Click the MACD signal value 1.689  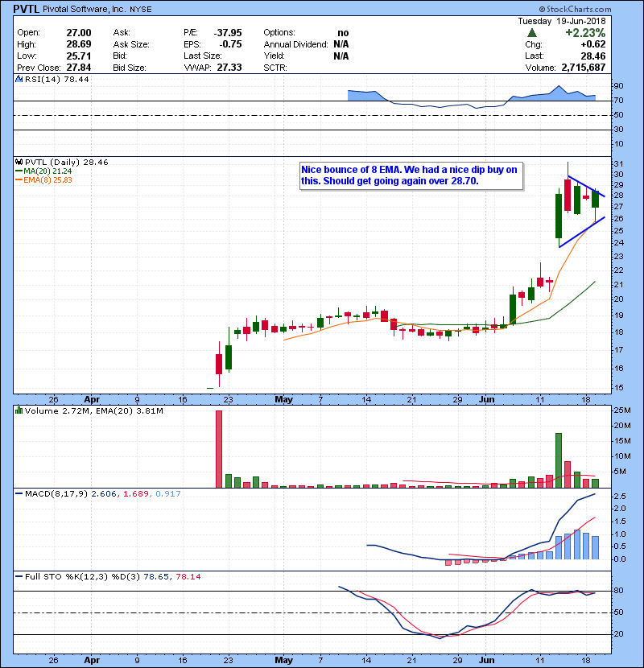135,494
